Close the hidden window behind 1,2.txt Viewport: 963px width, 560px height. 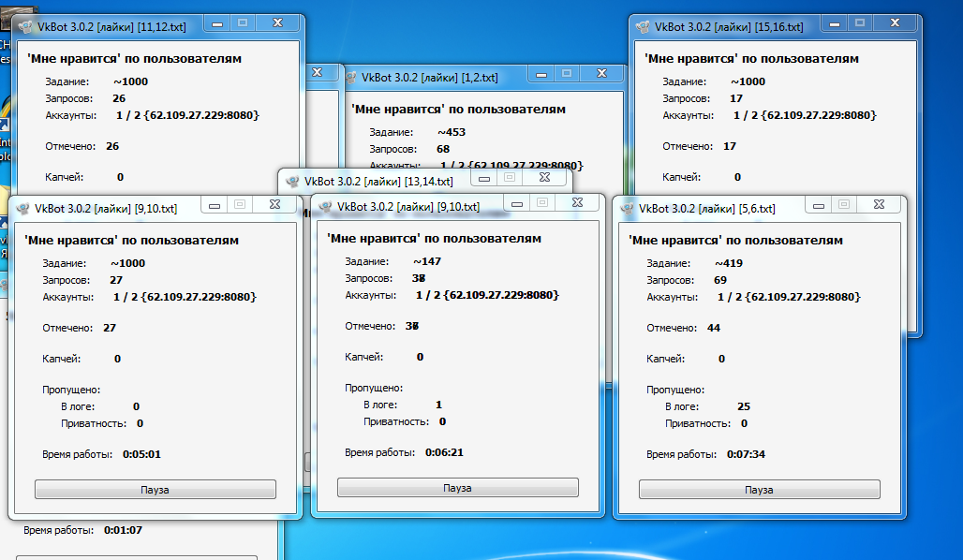click(317, 72)
